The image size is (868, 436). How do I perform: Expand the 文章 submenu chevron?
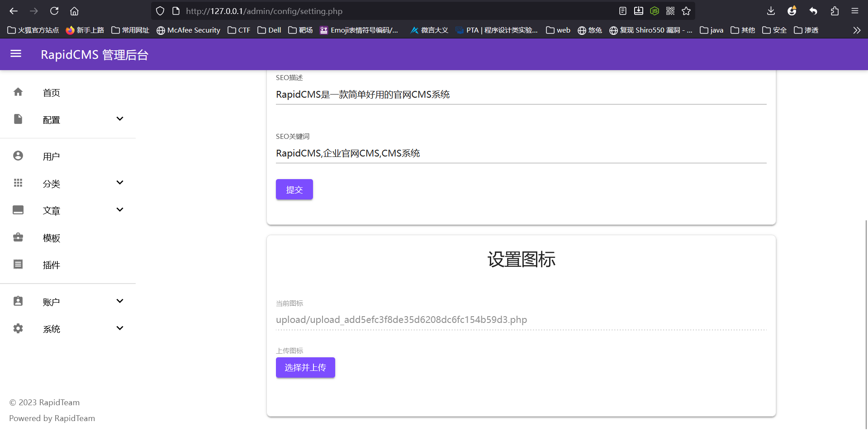pos(120,210)
